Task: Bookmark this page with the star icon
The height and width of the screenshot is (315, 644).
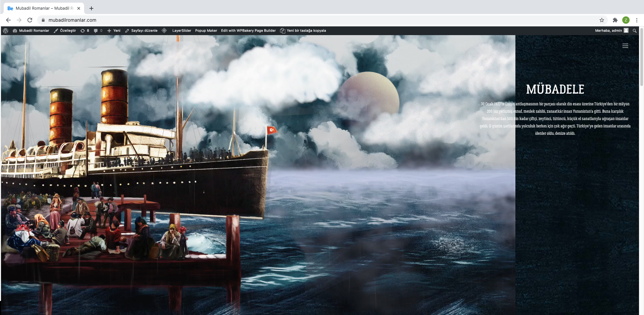Action: pyautogui.click(x=601, y=20)
